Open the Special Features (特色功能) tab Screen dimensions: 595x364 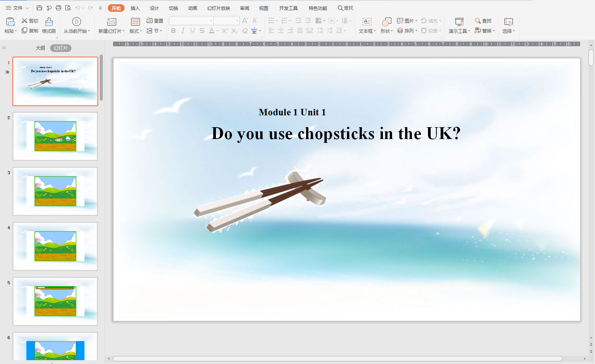(x=318, y=8)
